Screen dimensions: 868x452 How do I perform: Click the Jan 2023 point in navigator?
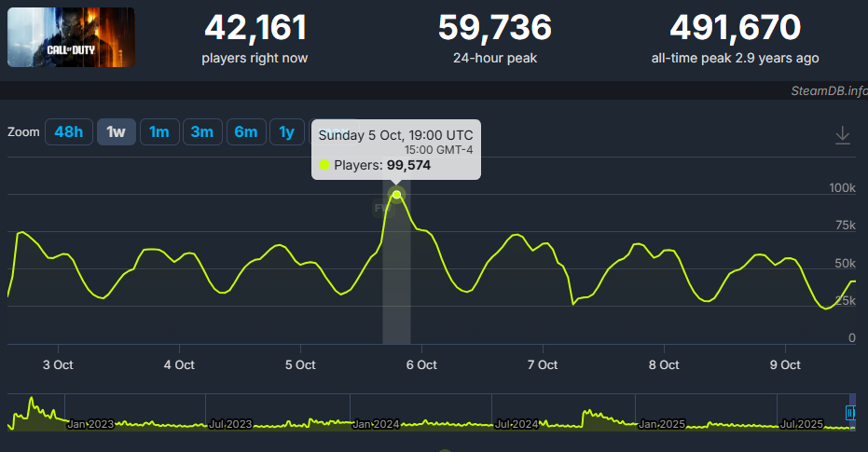(90, 424)
